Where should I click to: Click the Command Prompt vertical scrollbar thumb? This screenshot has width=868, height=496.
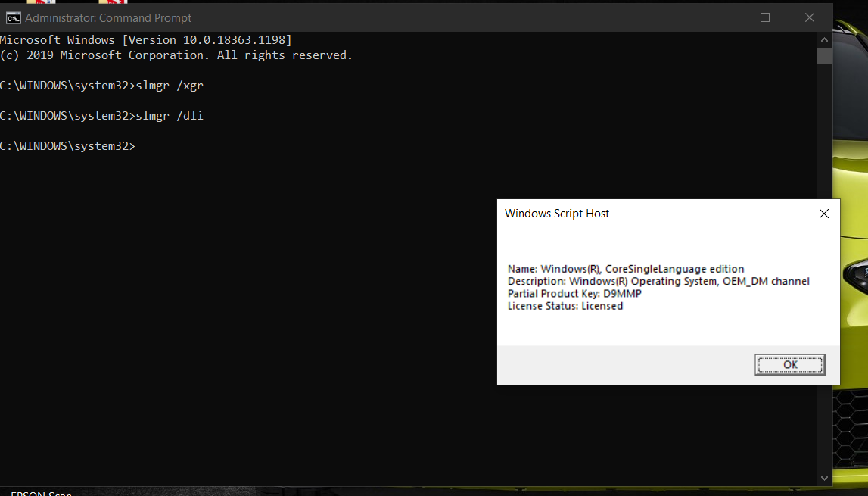coord(824,55)
